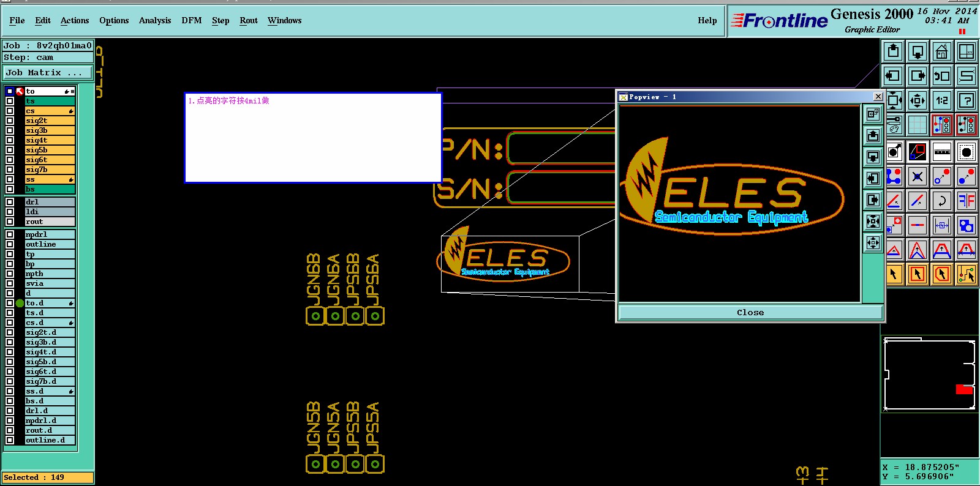The height and width of the screenshot is (486, 980).
Task: Close Popview with title bar X
Action: [x=878, y=97]
